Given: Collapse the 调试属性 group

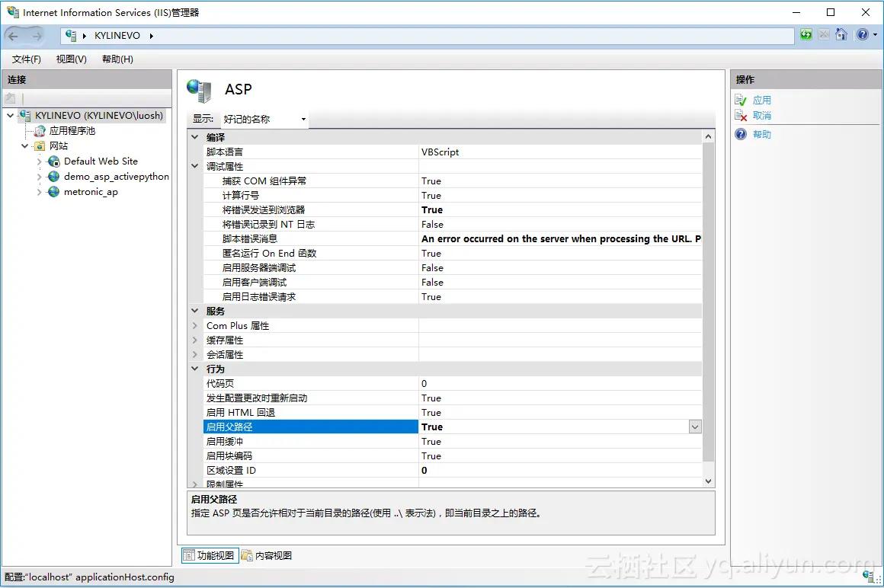Looking at the screenshot, I should tap(194, 166).
